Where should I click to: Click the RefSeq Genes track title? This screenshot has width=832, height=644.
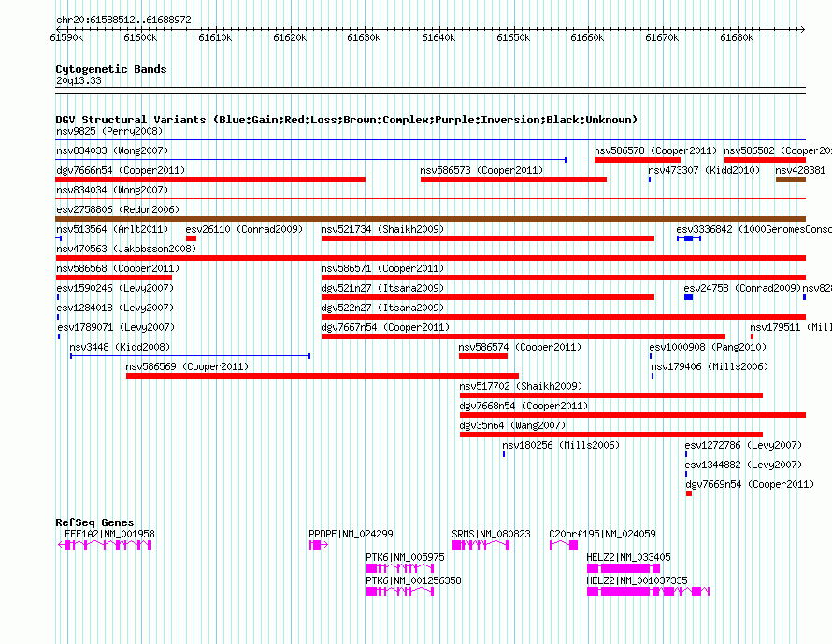tap(94, 522)
